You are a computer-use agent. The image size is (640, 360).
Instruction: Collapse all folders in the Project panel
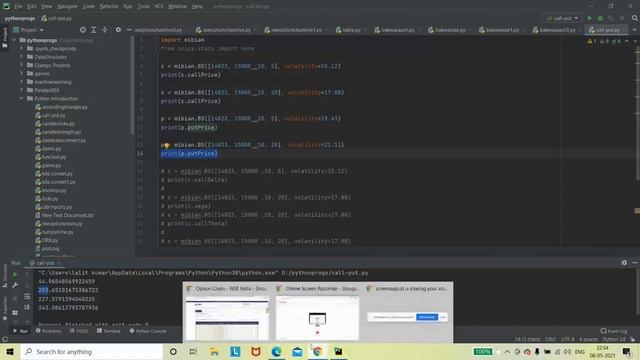tap(104, 30)
